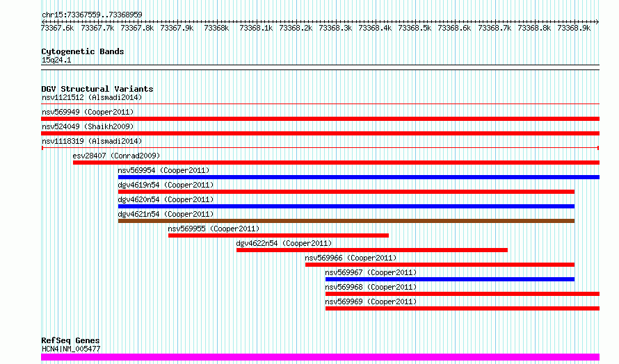Select the blue bar under nsv569967

[x=450, y=279]
